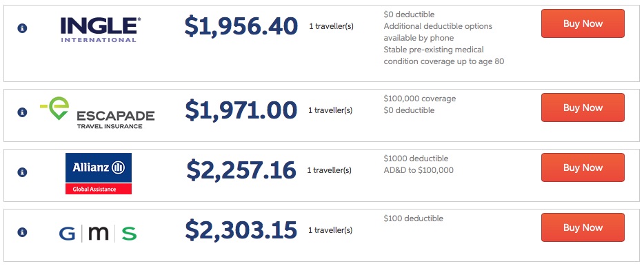Click the $1,956.40 price
644x266 pixels.
tap(241, 26)
